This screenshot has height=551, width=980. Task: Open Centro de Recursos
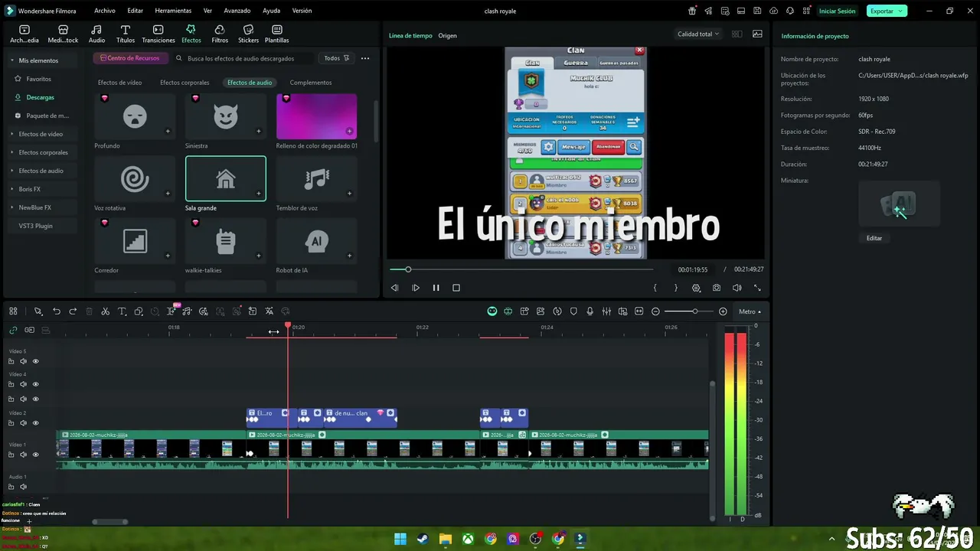pyautogui.click(x=130, y=58)
